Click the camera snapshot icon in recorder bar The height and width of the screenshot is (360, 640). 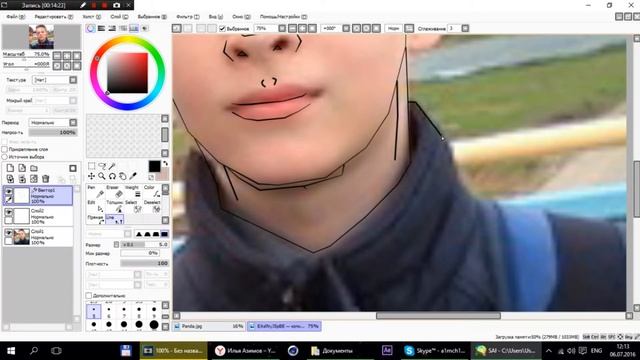[116, 5]
